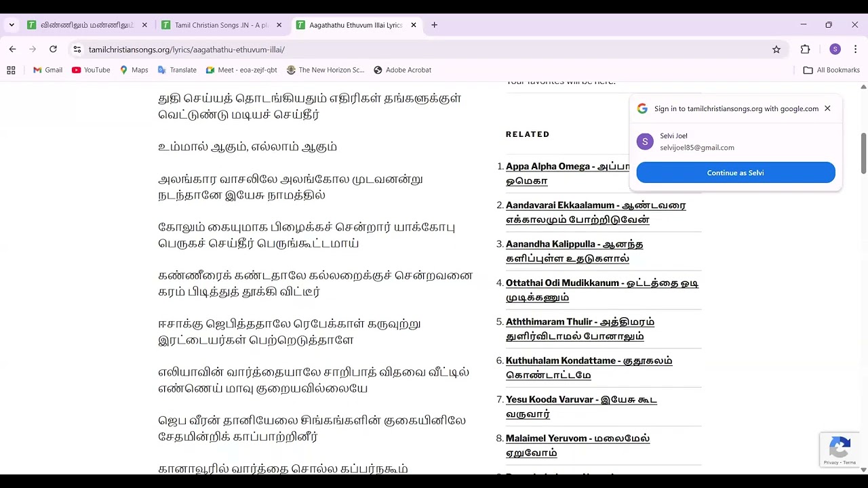
Task: Open the Gmail bookmark
Action: click(x=47, y=70)
